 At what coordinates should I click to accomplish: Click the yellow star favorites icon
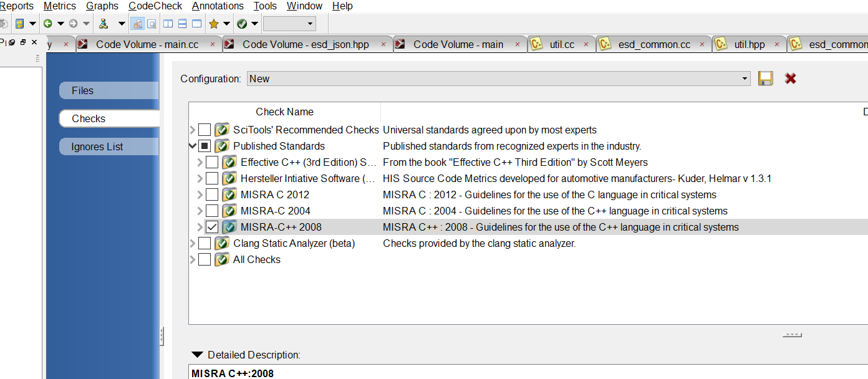tap(214, 24)
